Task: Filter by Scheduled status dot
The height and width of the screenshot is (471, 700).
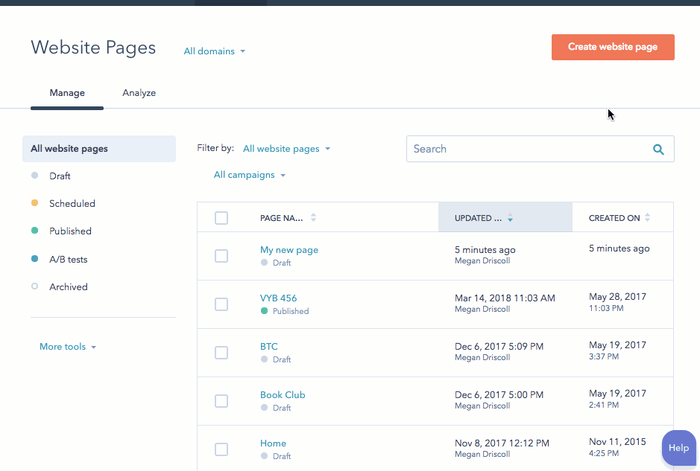Action: tap(34, 203)
